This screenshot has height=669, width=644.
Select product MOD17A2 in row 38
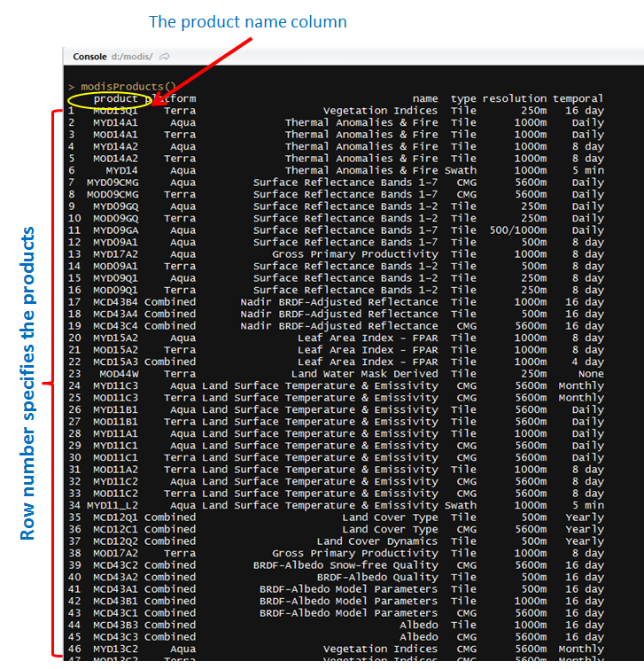(115, 553)
